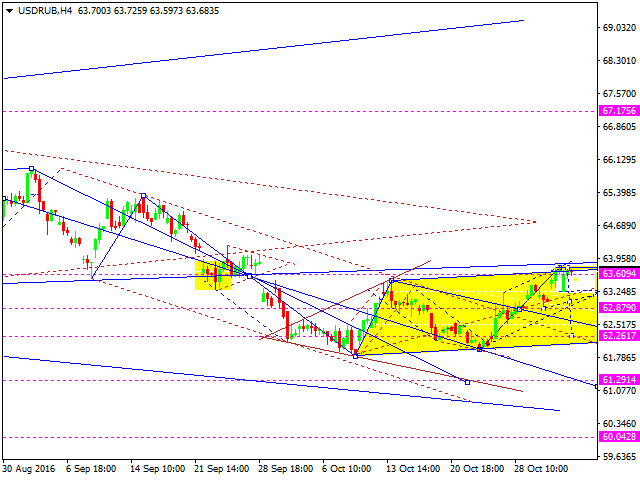Open the chart dropdown triangle beside USDRUB,H4

point(9,11)
